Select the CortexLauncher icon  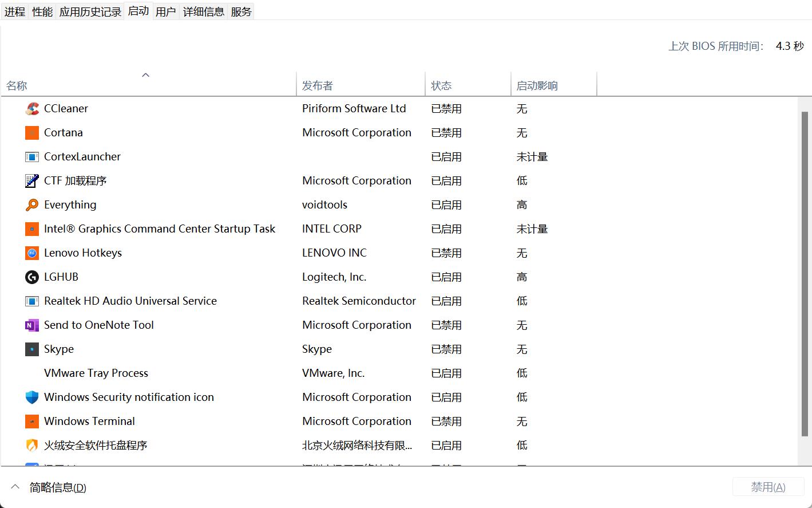click(x=32, y=156)
